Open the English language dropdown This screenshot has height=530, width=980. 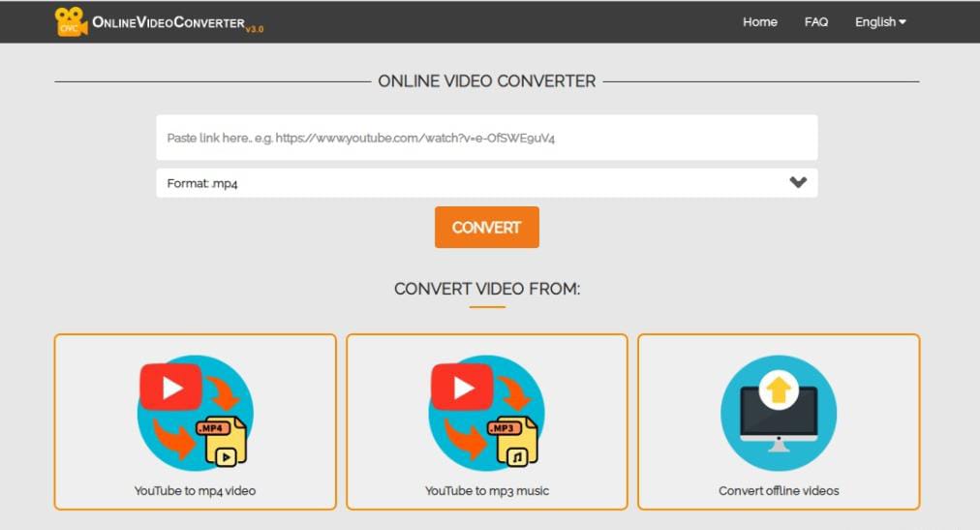point(880,22)
